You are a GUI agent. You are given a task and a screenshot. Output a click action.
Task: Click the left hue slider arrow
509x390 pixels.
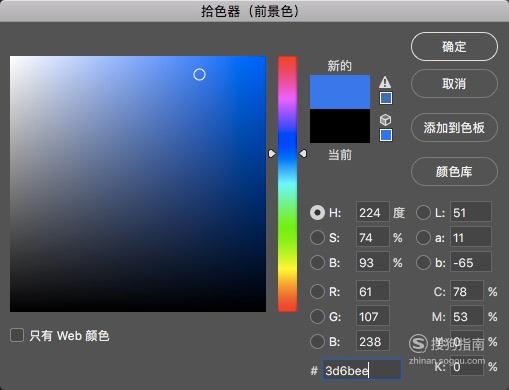tap(272, 154)
